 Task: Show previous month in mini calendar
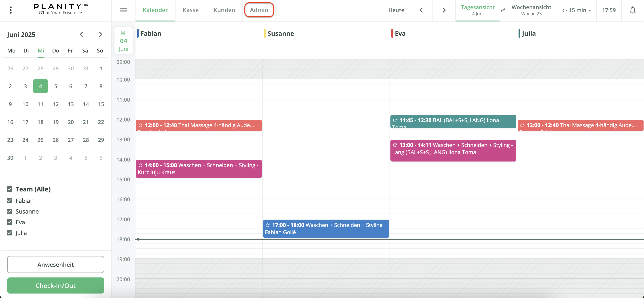(x=81, y=34)
